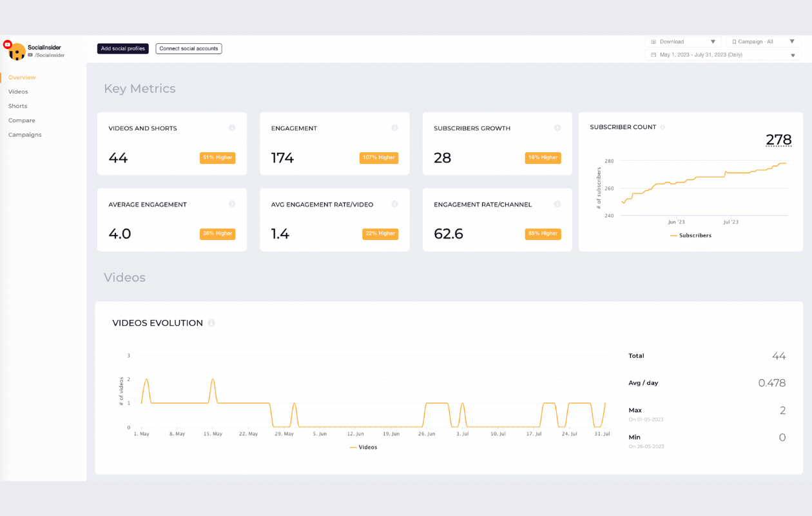Click the Min date On 26-05-2023
Image resolution: width=812 pixels, height=516 pixels.
click(x=646, y=446)
